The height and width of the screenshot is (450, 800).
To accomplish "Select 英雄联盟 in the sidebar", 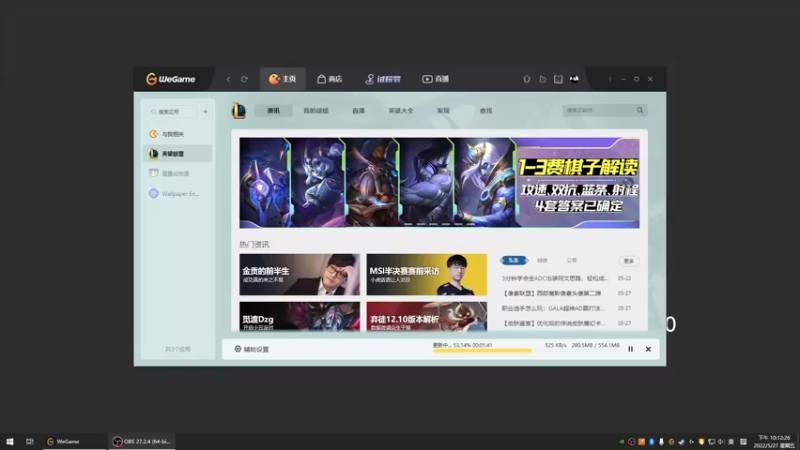I will [178, 154].
